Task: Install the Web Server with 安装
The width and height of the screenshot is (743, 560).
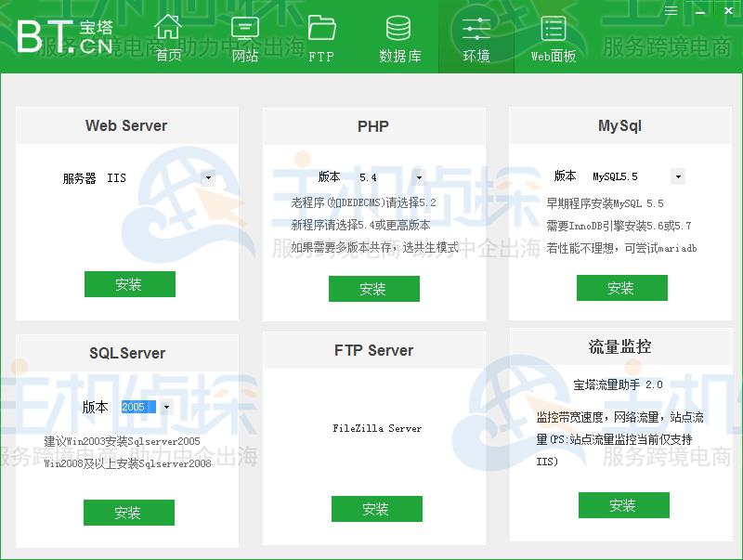Action: pos(130,284)
